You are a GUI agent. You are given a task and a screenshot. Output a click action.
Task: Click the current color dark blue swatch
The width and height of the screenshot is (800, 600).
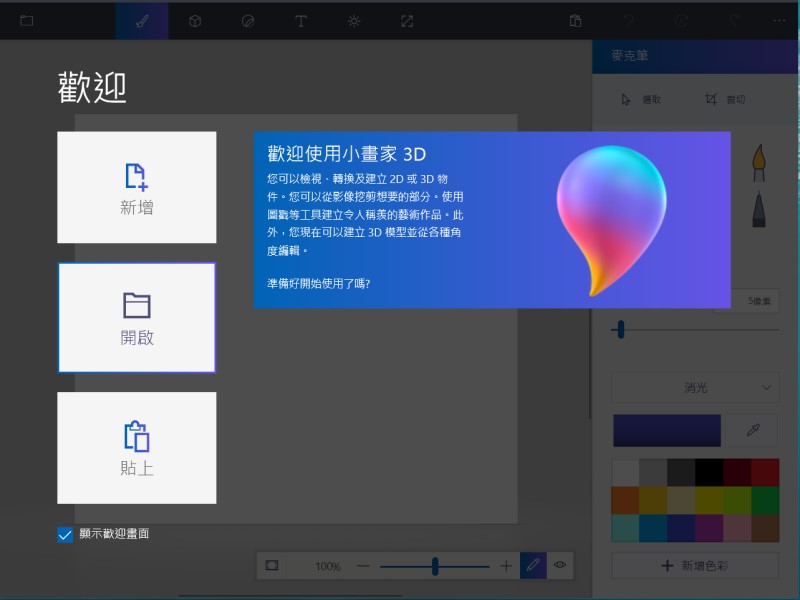pos(667,431)
